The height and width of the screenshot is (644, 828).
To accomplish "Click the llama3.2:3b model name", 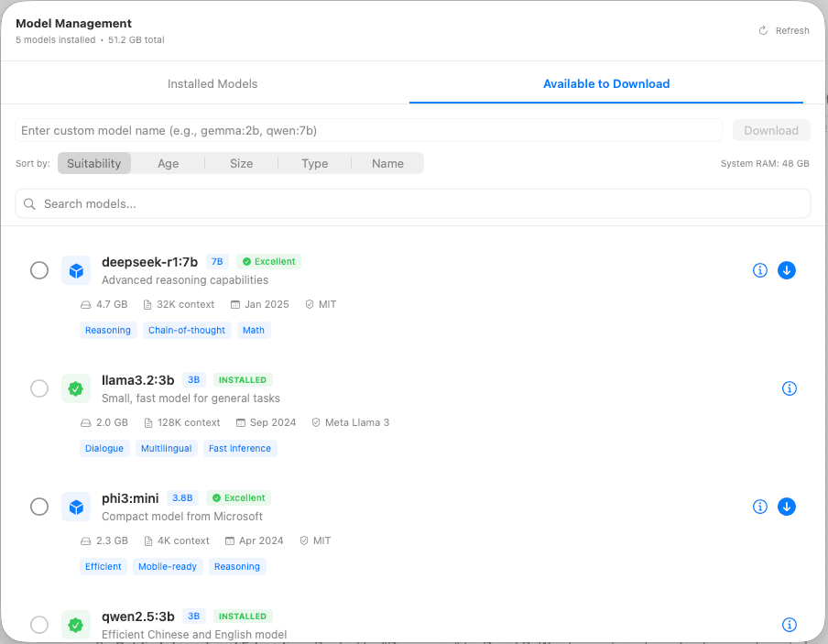I will tap(137, 380).
